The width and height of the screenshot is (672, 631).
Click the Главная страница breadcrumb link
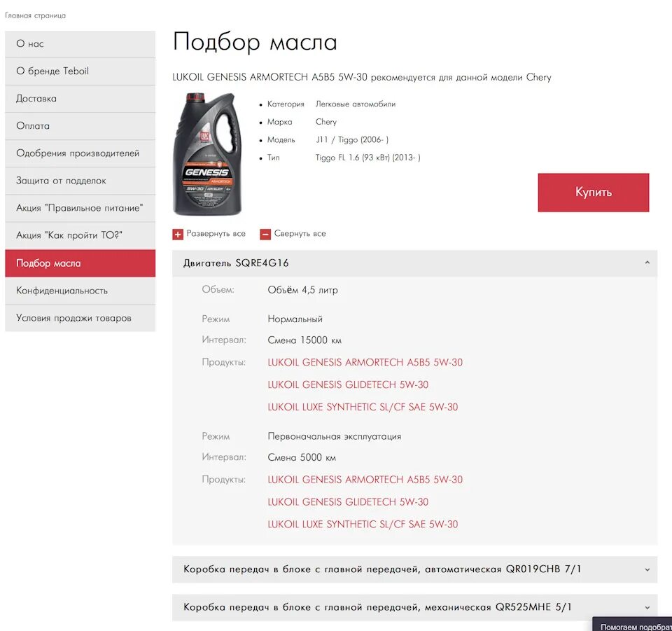(35, 15)
